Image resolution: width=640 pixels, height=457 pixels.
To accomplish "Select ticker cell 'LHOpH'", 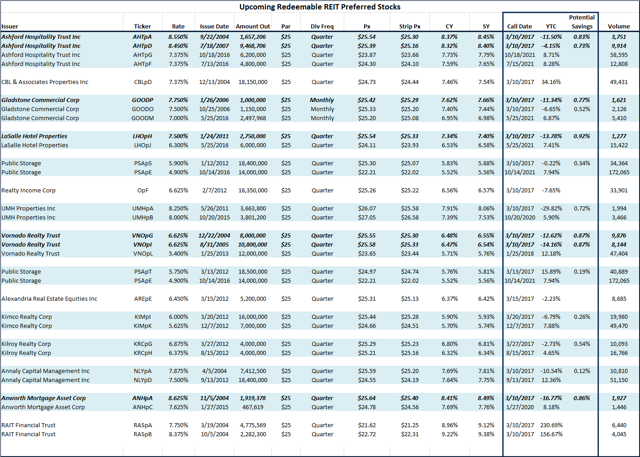I will 142,136.
